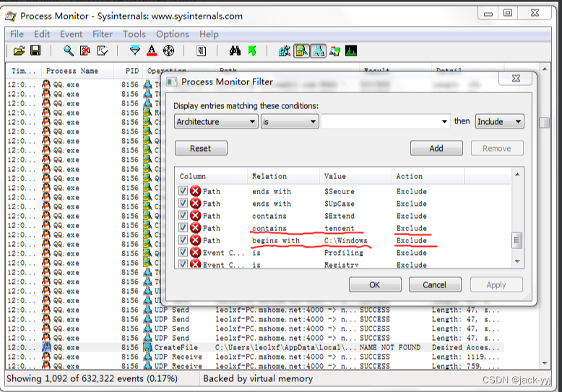
Task: Open a saved log with the Open icon
Action: click(19, 51)
